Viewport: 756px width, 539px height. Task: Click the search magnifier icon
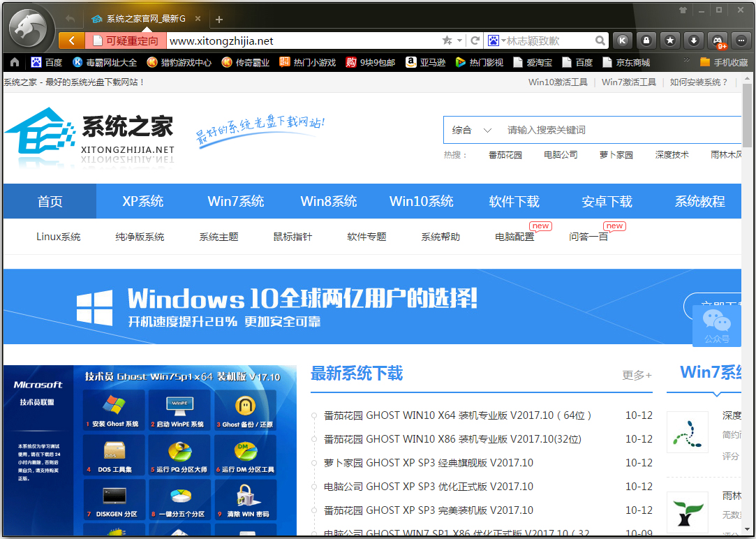pyautogui.click(x=600, y=41)
